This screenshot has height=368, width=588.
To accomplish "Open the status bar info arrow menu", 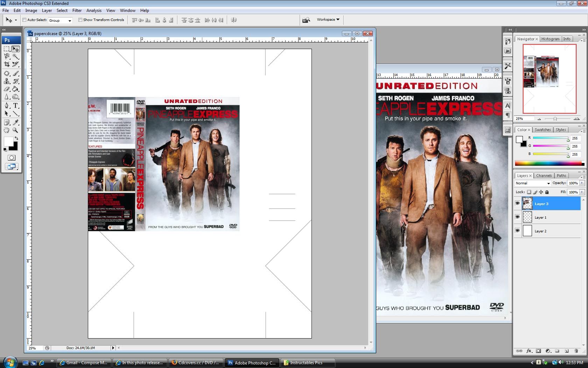I will [x=113, y=348].
